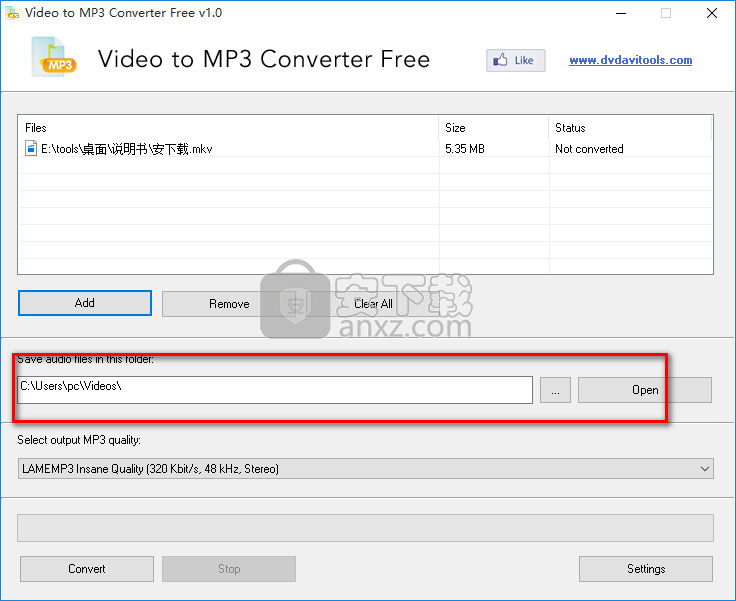The image size is (736, 601).
Task: Close the converter window
Action: [712, 13]
